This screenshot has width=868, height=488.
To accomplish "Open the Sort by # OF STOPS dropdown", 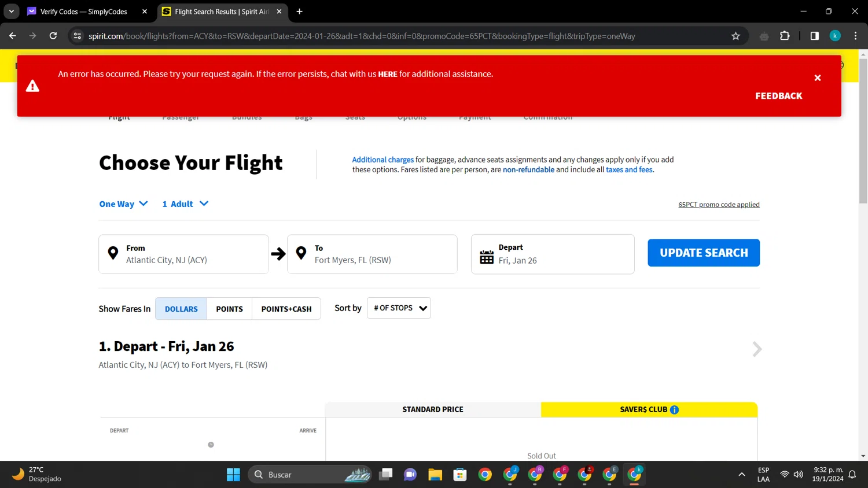I will click(399, 308).
